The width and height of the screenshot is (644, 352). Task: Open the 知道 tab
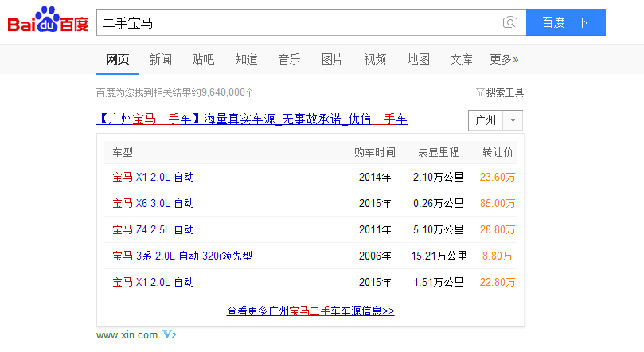246,59
